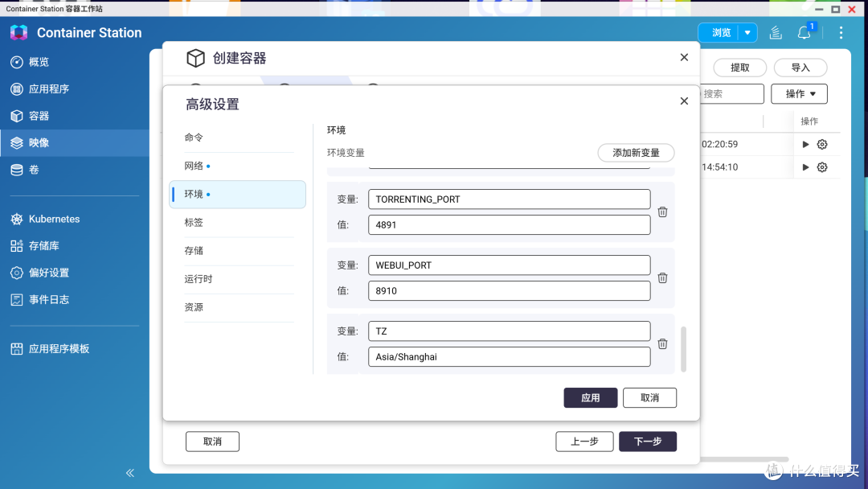Switch to the 存储 tab

tap(237, 251)
